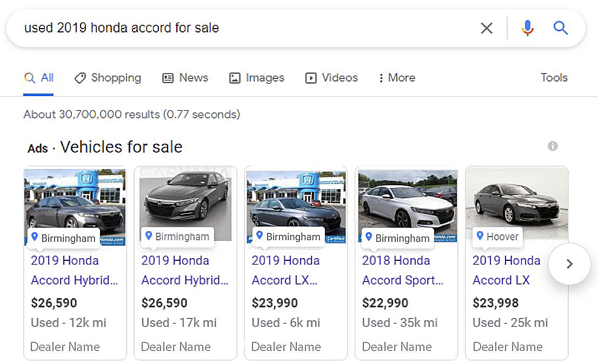Image resolution: width=598 pixels, height=364 pixels.
Task: Open the Tools options
Action: point(554,78)
